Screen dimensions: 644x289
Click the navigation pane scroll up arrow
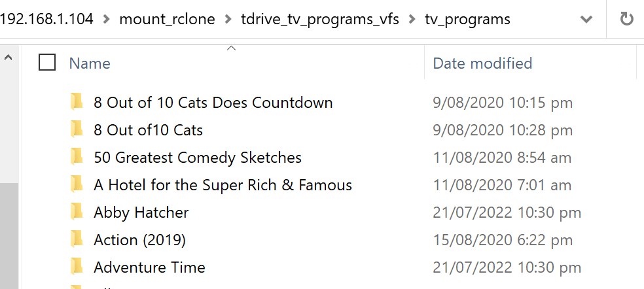coord(8,58)
